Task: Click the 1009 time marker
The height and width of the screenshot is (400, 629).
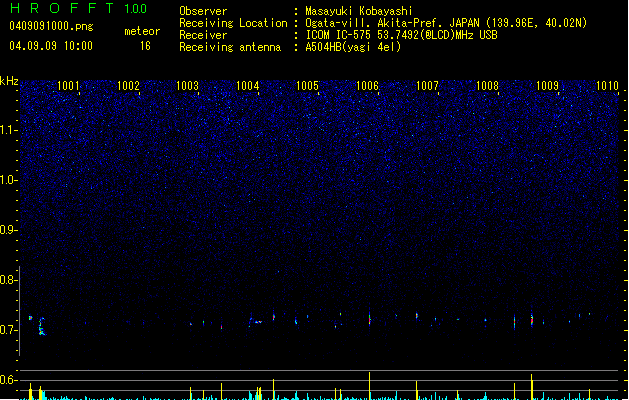Action: [x=547, y=85]
